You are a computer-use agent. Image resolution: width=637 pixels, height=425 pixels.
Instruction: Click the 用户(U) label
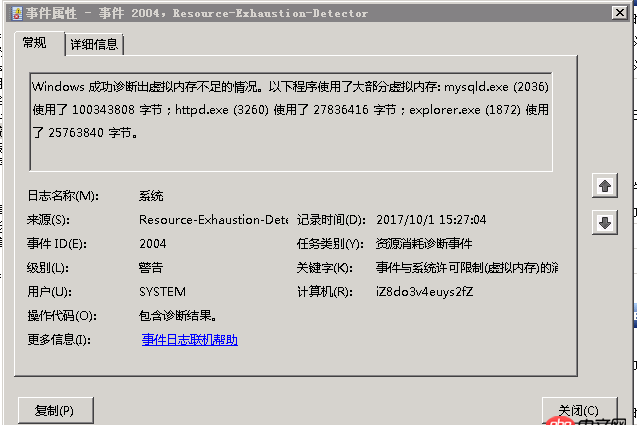pos(50,292)
